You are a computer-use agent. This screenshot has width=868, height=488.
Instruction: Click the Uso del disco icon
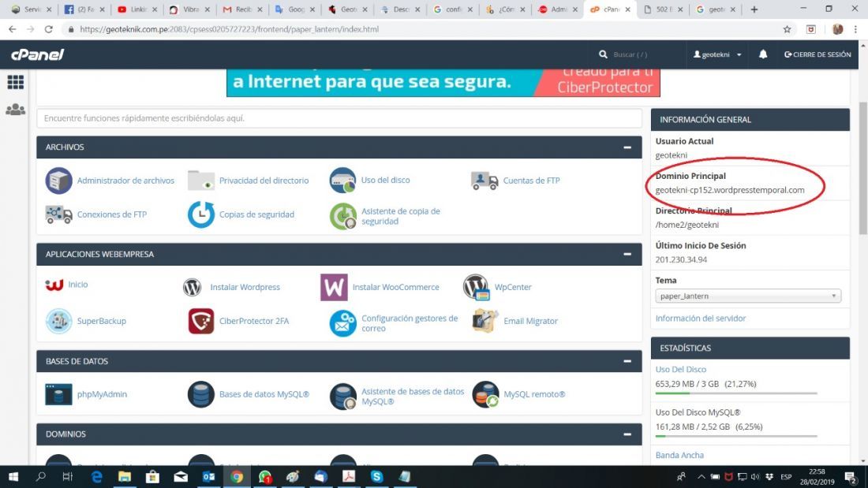[x=342, y=181]
